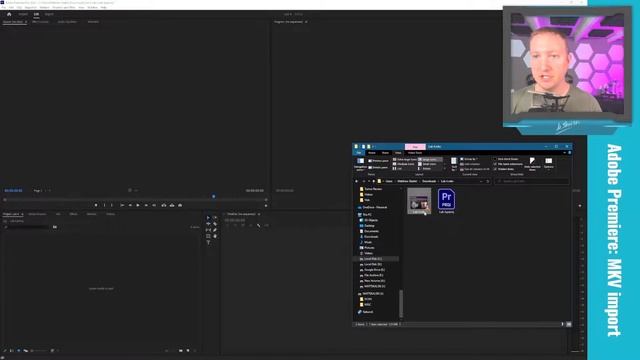Open the address bar history dropdown
640x360 pixels.
(481, 181)
